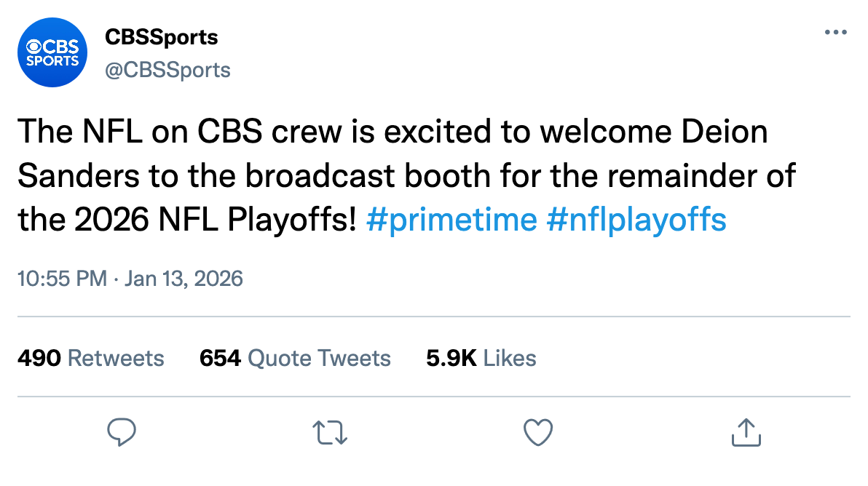
Task: Click the 490 retweet count number
Action: tap(39, 358)
